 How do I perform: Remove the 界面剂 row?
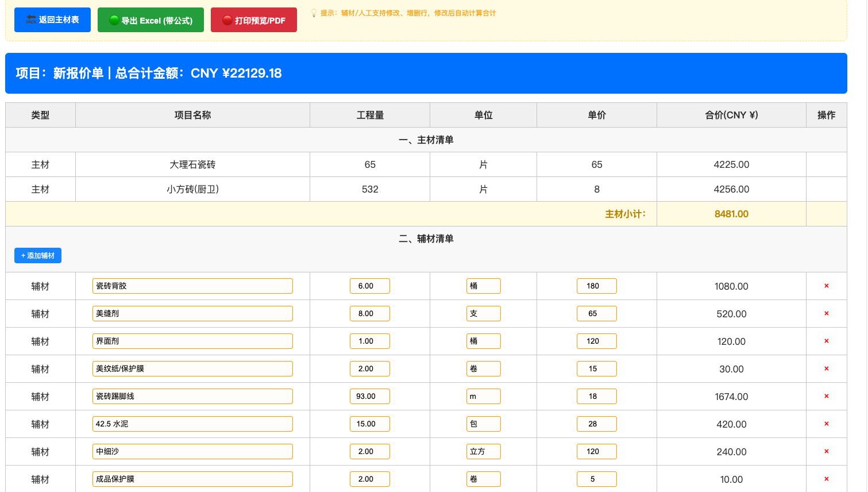pyautogui.click(x=827, y=341)
